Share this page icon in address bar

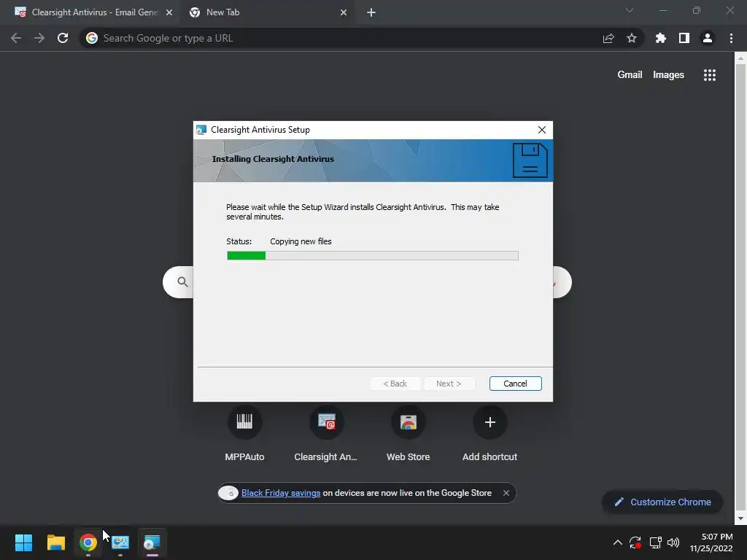(x=608, y=38)
